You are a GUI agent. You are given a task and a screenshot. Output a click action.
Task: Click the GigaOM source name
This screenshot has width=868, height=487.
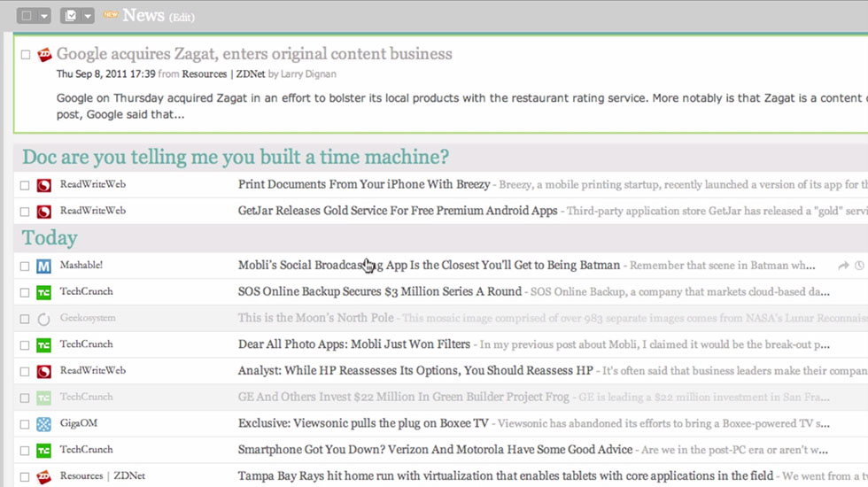click(x=79, y=423)
